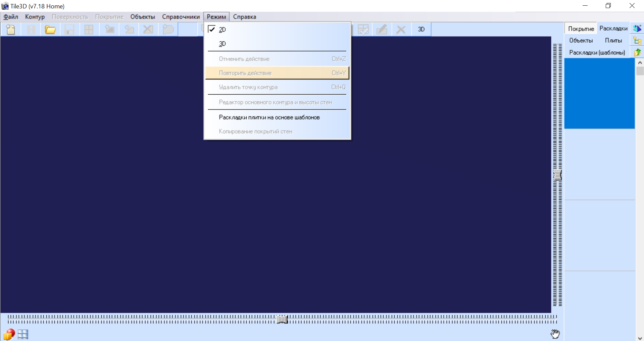Click the right panel scrollbar up arrow
The image size is (644, 341).
pyautogui.click(x=640, y=63)
